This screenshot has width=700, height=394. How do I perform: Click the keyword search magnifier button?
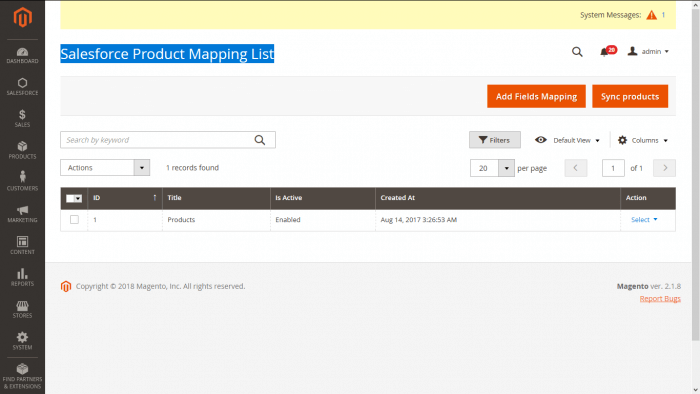(260, 140)
